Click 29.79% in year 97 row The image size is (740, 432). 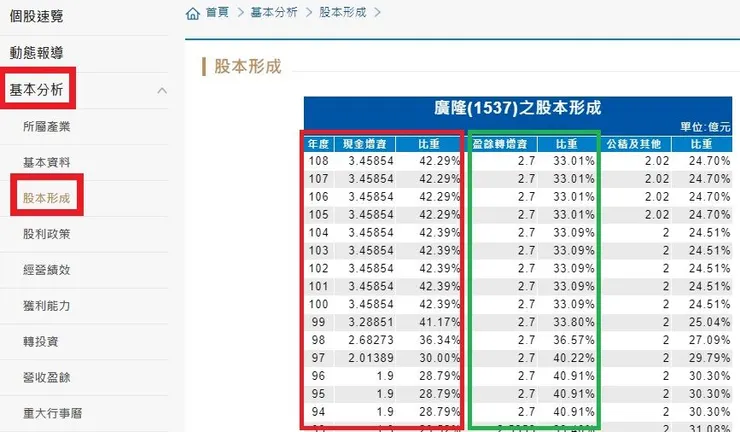click(x=709, y=358)
